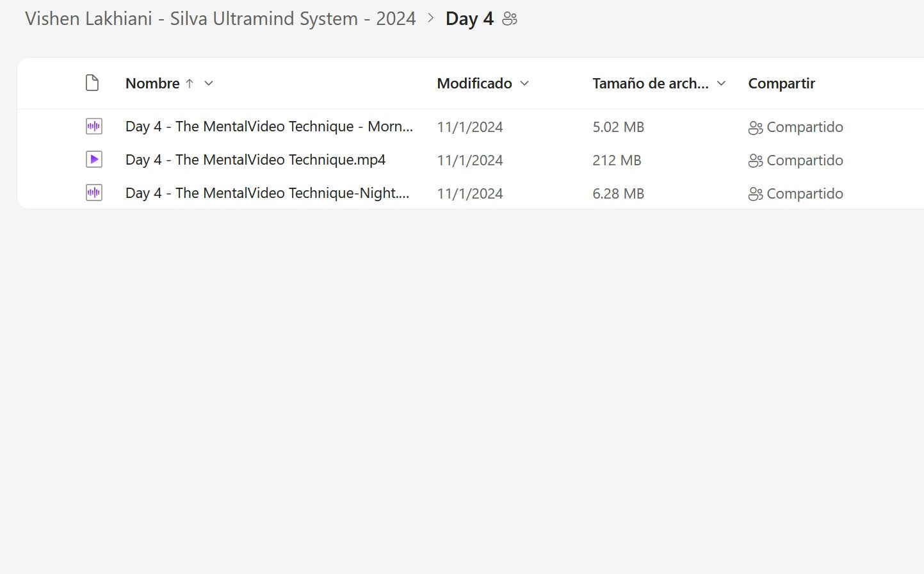Select the 212 MB file row size cell
Viewport: 924px width, 574px height.
pos(617,160)
